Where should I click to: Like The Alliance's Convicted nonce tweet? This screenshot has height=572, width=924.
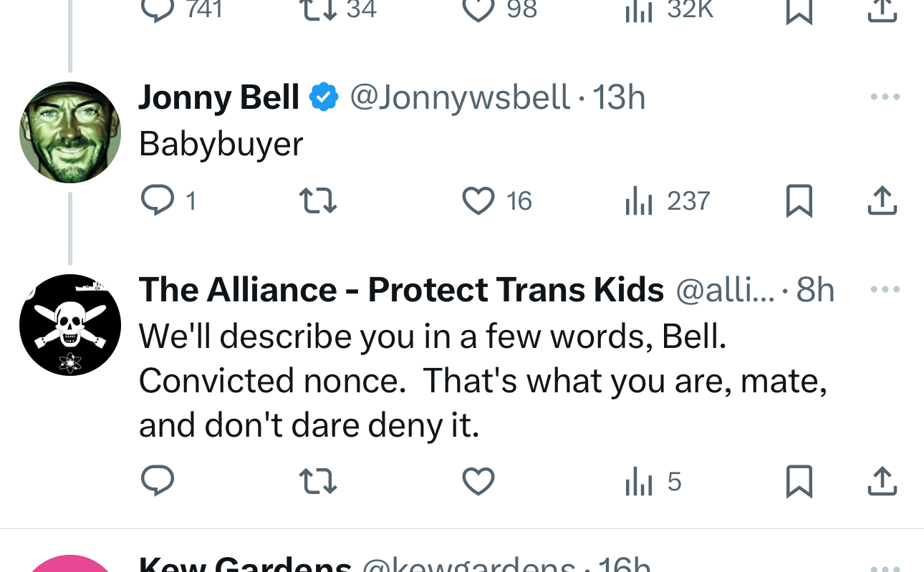478,482
